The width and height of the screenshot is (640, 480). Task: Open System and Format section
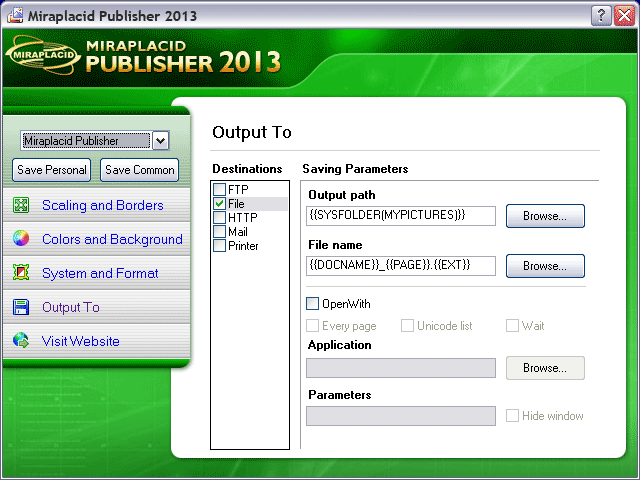pos(100,273)
